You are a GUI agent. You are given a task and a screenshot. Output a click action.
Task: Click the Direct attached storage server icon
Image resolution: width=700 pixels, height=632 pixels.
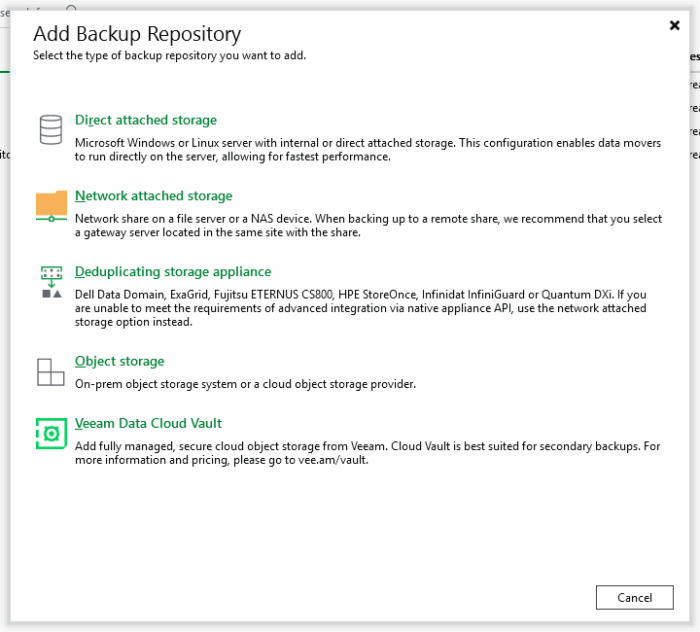[50, 130]
